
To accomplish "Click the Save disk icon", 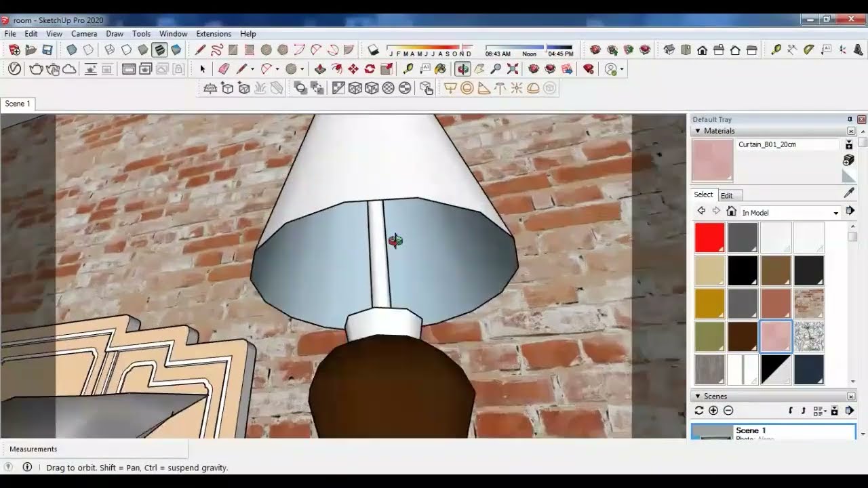I will (x=47, y=49).
